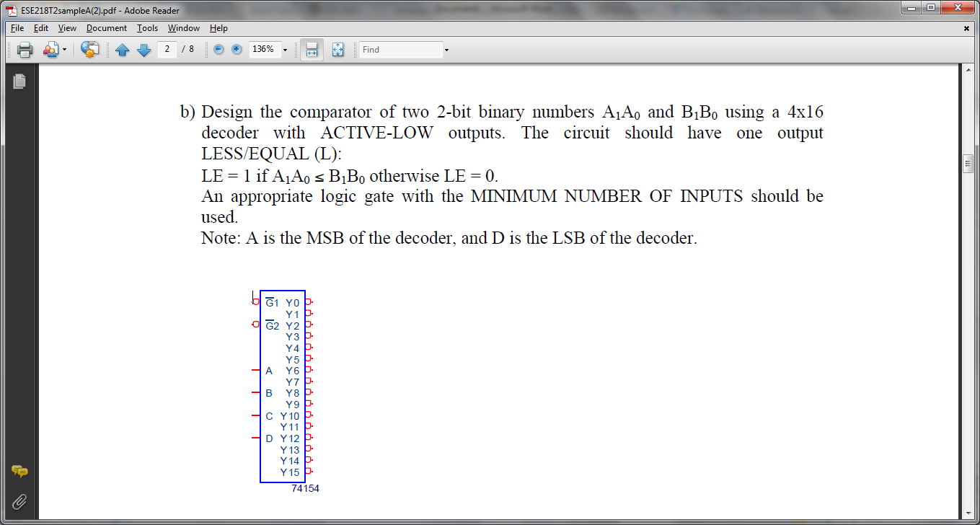This screenshot has width=980, height=525.
Task: Click decoder input label A
Action: pos(269,371)
